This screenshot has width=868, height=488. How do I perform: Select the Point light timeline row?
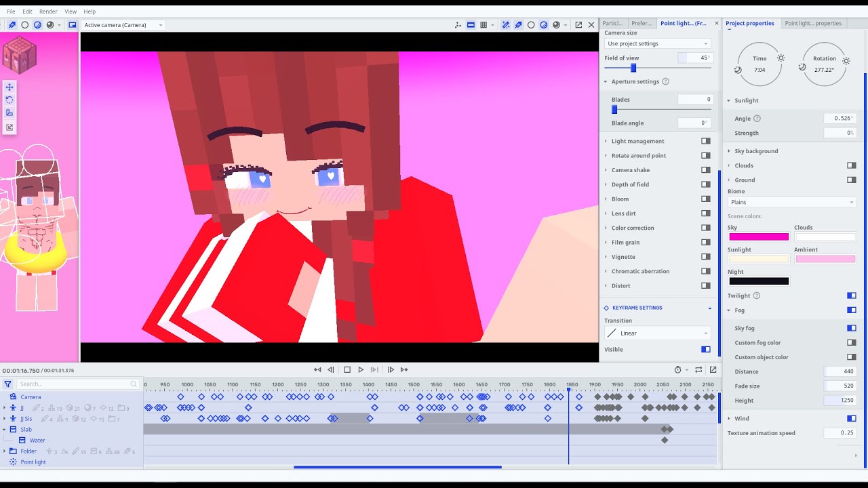pos(72,462)
